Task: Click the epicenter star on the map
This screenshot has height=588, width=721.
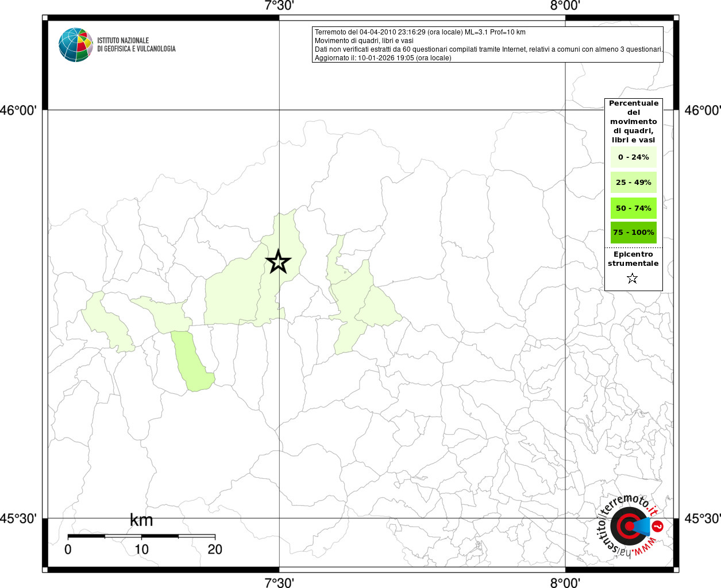Action: click(x=278, y=262)
